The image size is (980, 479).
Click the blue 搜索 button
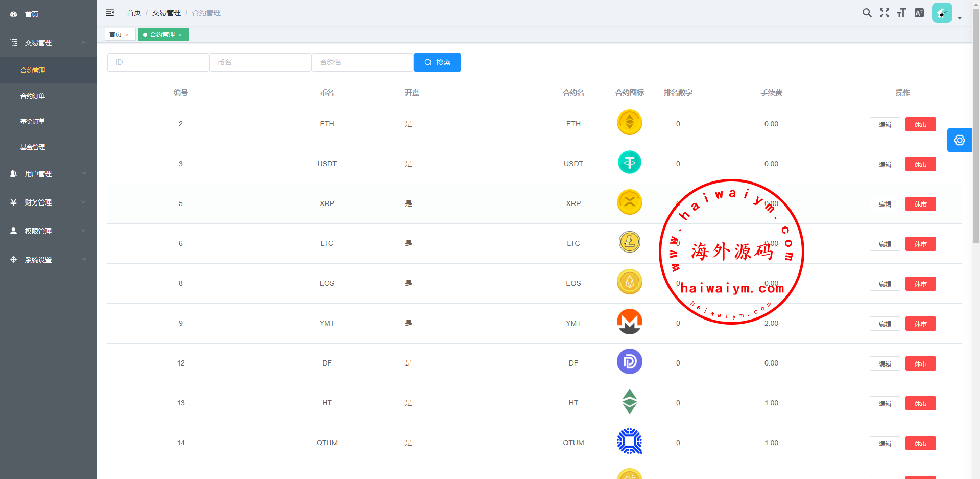(x=437, y=62)
